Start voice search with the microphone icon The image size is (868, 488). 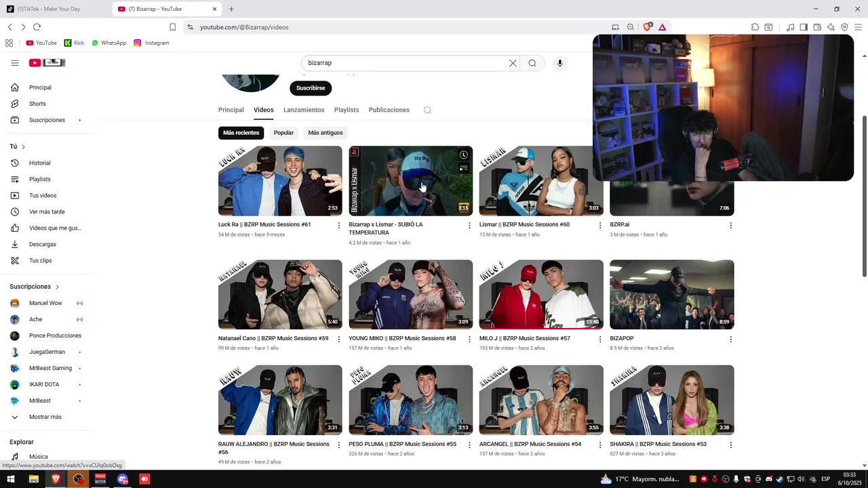tap(559, 63)
